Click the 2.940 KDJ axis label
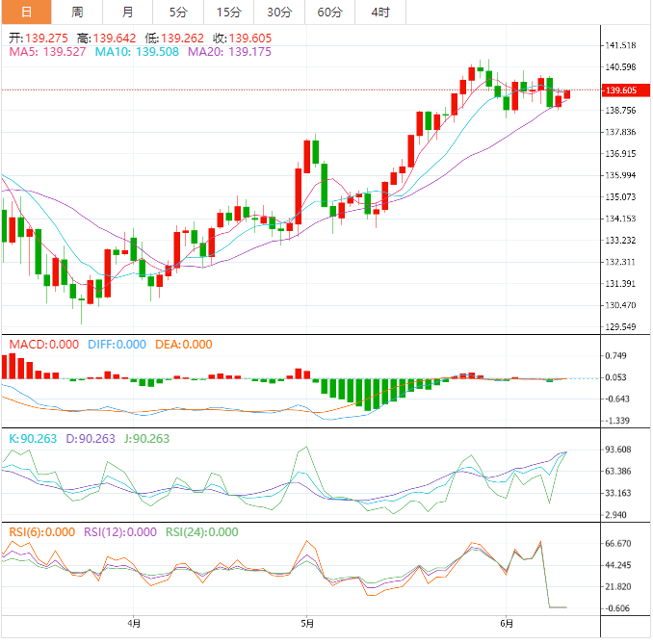This screenshot has width=653, height=644. [615, 515]
